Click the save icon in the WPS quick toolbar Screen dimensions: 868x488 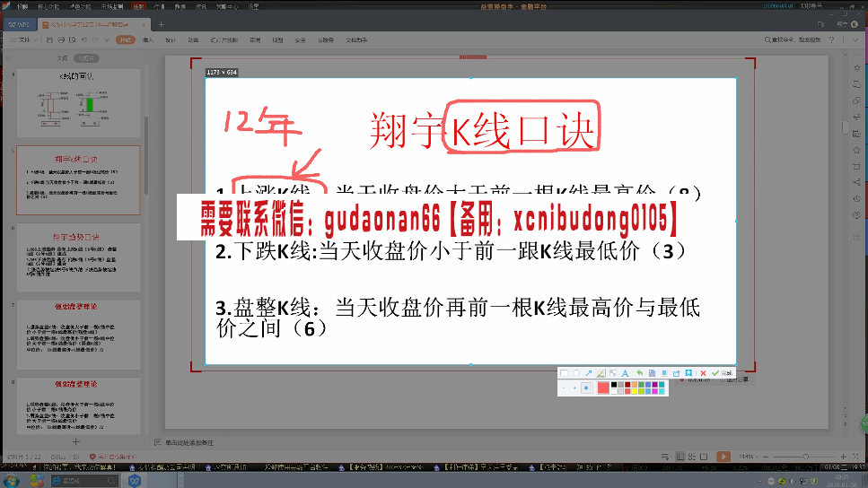49,39
